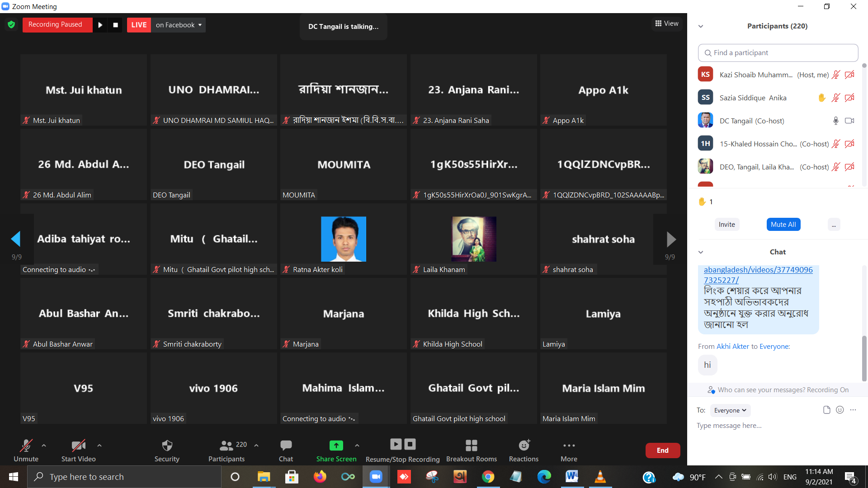Attach a file in chat
This screenshot has height=488, width=868.
pos(827,410)
